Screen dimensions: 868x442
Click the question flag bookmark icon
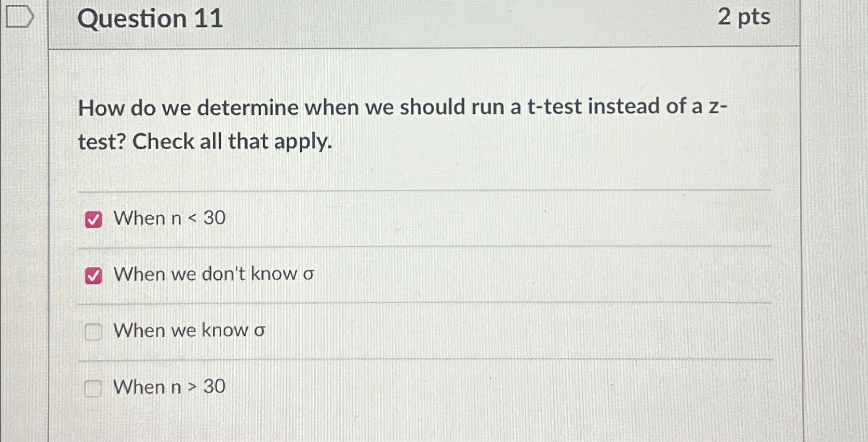19,16
